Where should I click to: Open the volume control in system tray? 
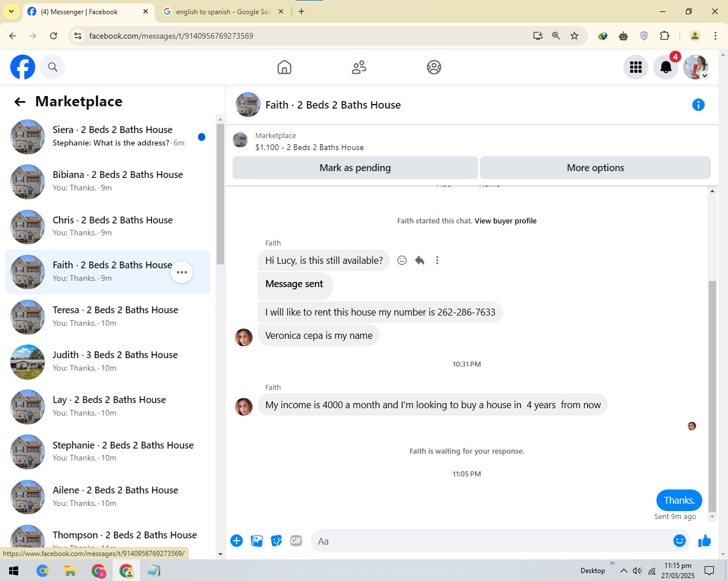click(637, 571)
